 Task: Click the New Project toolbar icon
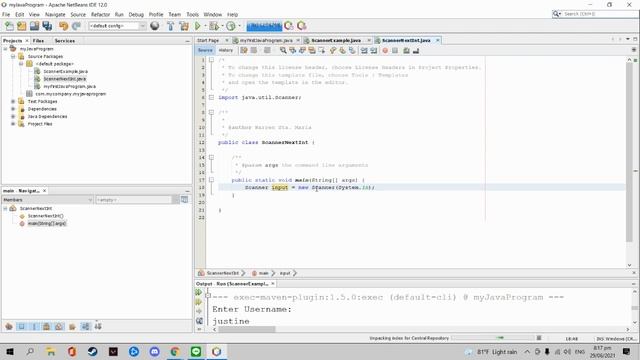[22, 26]
